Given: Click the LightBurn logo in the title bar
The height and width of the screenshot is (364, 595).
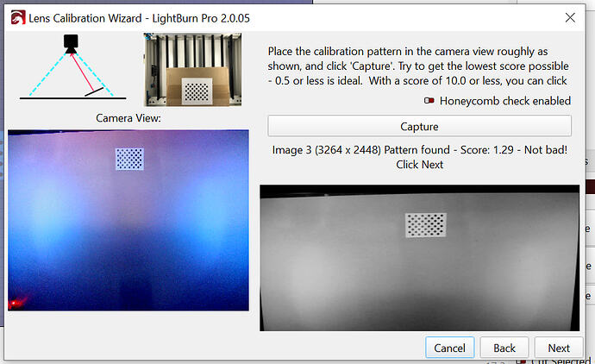Looking at the screenshot, I should pos(16,17).
